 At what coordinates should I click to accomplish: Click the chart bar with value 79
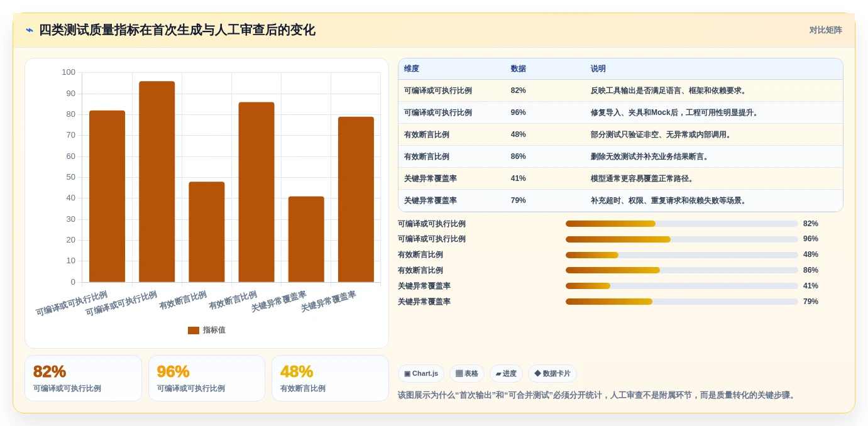(356, 199)
